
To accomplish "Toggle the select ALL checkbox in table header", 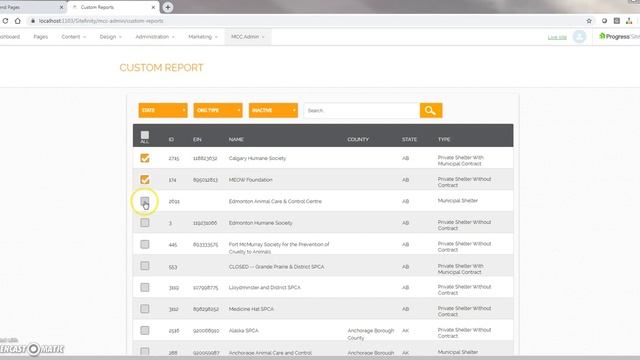I will point(144,135).
